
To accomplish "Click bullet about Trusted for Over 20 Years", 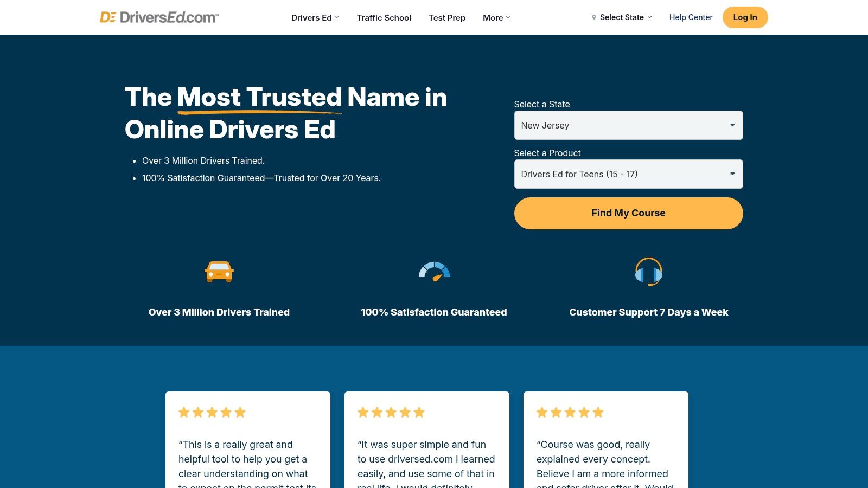I will click(261, 178).
